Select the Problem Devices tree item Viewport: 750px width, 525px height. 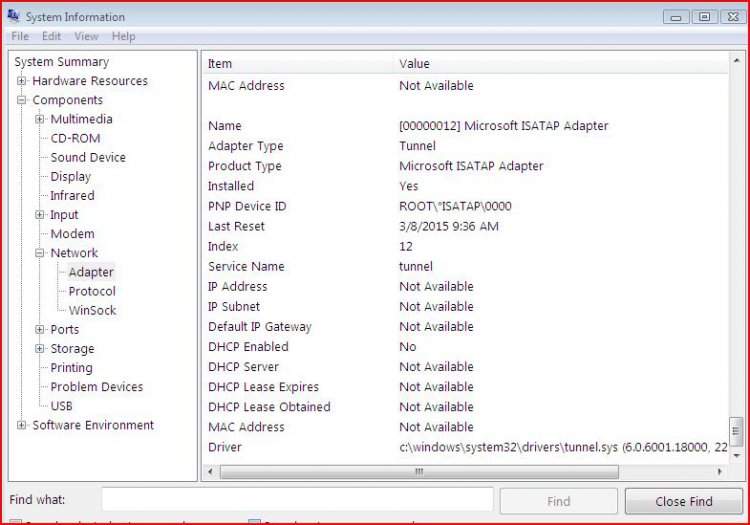(x=97, y=387)
